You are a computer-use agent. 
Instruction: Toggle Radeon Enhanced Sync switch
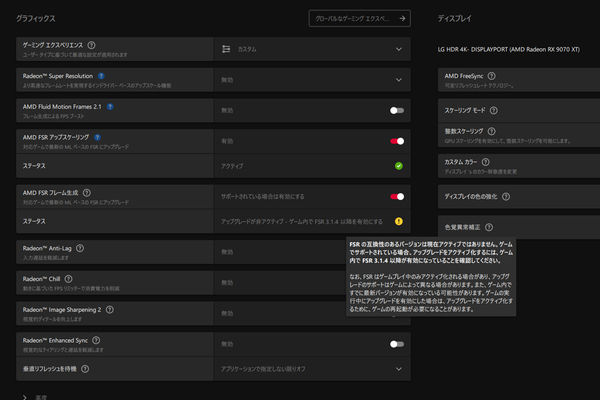click(397, 343)
